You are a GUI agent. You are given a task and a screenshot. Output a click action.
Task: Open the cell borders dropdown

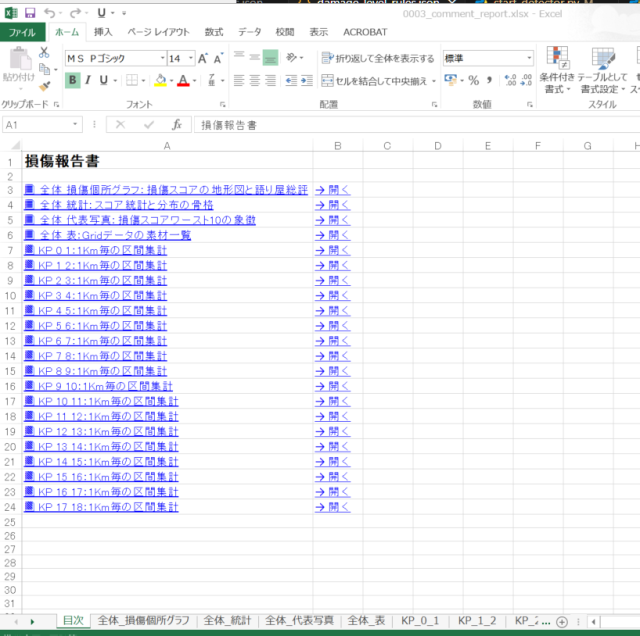(x=143, y=80)
